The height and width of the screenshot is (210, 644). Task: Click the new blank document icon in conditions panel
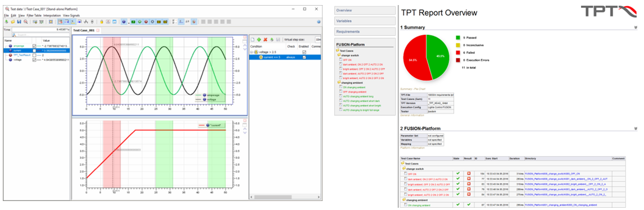(252, 39)
